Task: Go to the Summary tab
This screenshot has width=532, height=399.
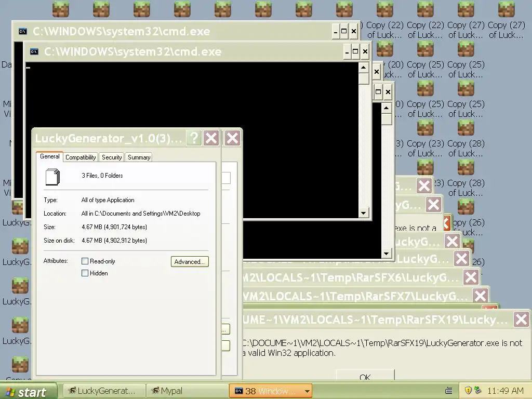Action: tap(139, 157)
